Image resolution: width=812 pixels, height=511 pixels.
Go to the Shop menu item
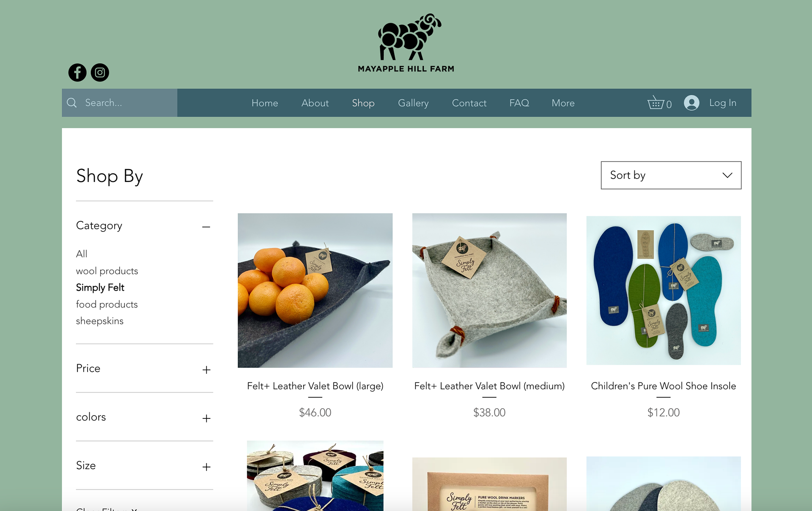pyautogui.click(x=363, y=103)
